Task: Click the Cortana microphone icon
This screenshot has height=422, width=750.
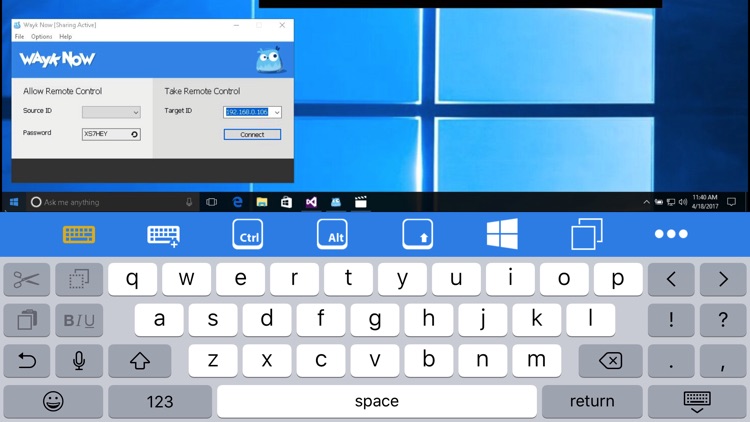Action: point(189,202)
